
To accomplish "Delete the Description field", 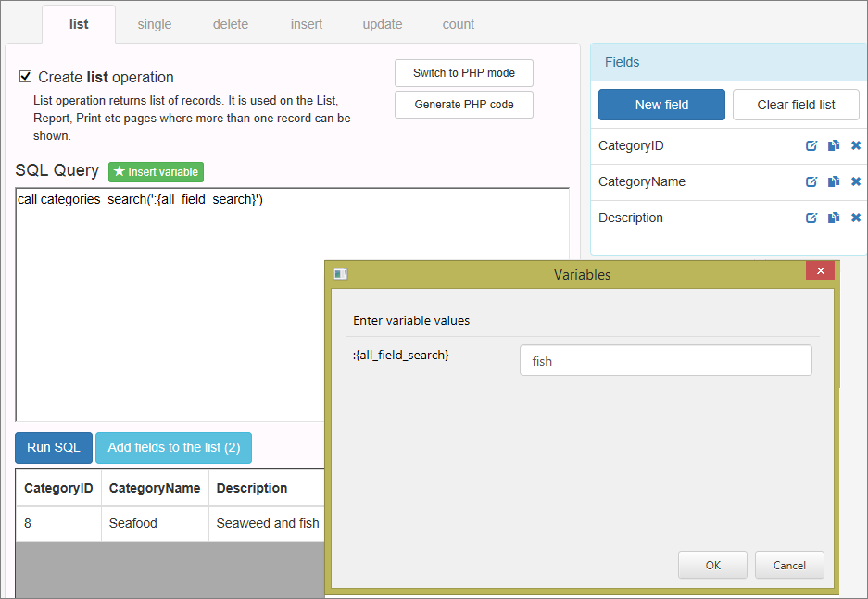I will [x=854, y=218].
